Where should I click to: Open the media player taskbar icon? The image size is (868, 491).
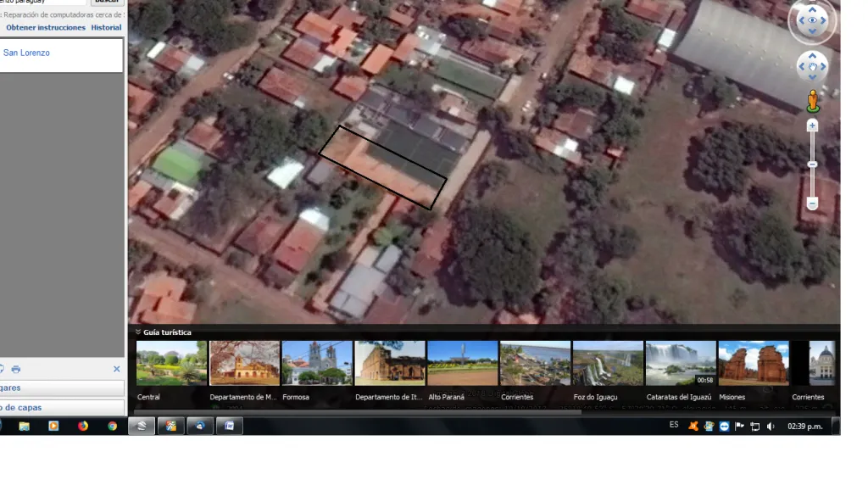pos(53,426)
